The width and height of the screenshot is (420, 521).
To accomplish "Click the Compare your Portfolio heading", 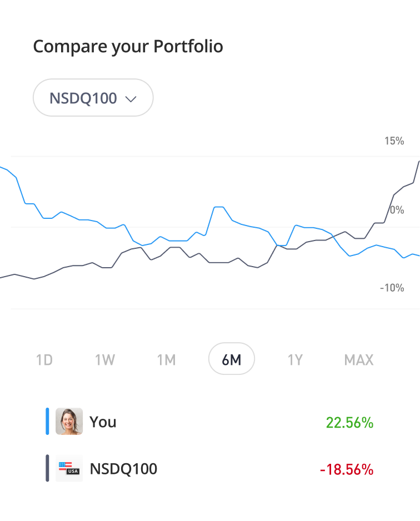I will [128, 46].
